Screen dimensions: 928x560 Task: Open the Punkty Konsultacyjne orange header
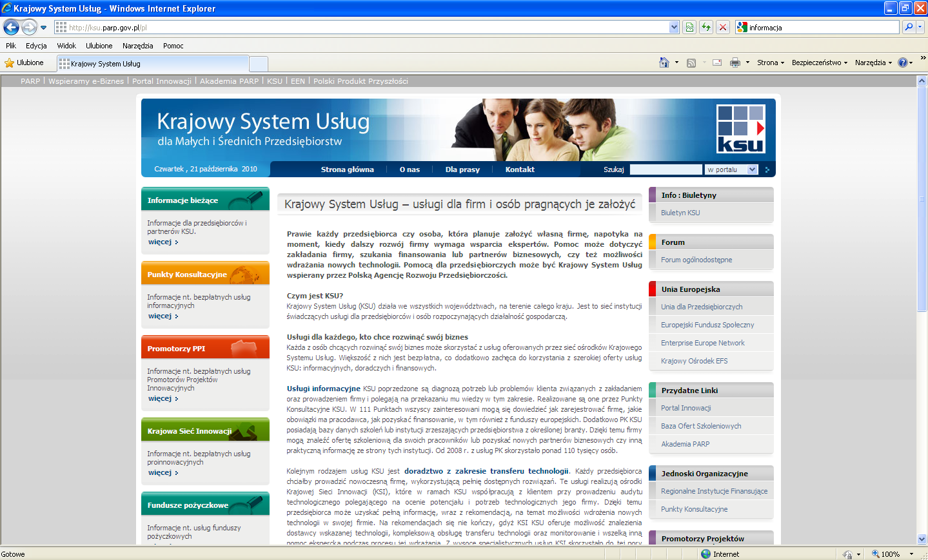click(x=205, y=273)
